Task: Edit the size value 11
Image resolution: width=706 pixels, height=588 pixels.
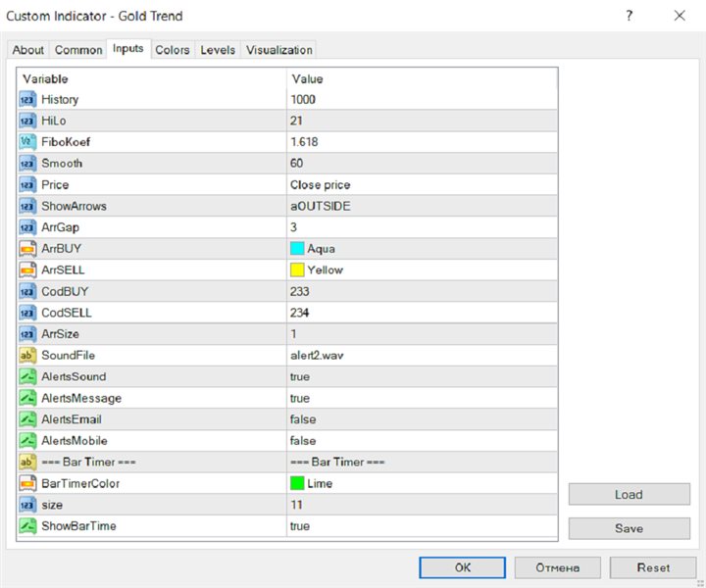Action: (x=422, y=505)
